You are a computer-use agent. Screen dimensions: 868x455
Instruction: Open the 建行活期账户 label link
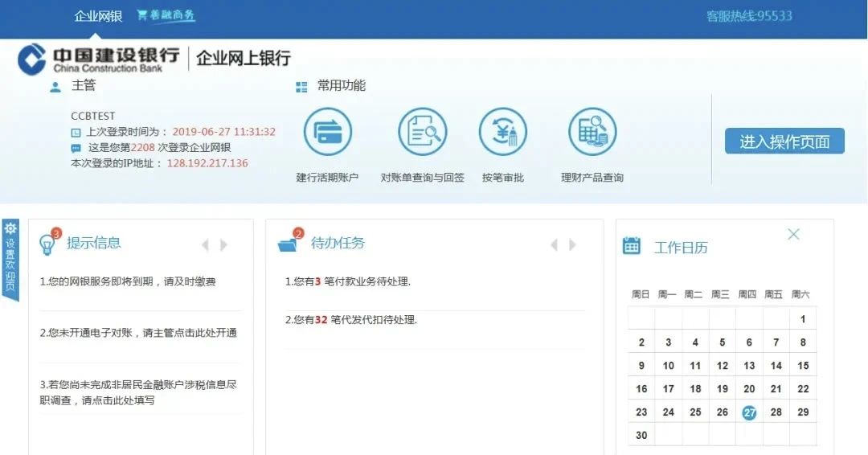327,178
